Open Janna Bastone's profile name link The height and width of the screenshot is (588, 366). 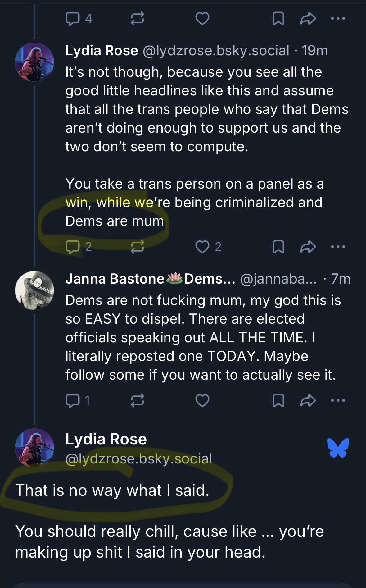click(115, 279)
